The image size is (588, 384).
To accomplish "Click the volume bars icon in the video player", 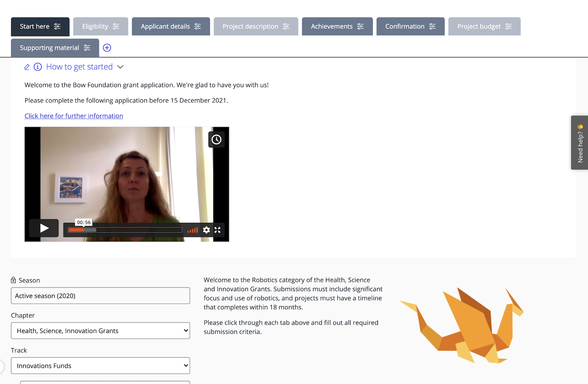I will pyautogui.click(x=192, y=230).
